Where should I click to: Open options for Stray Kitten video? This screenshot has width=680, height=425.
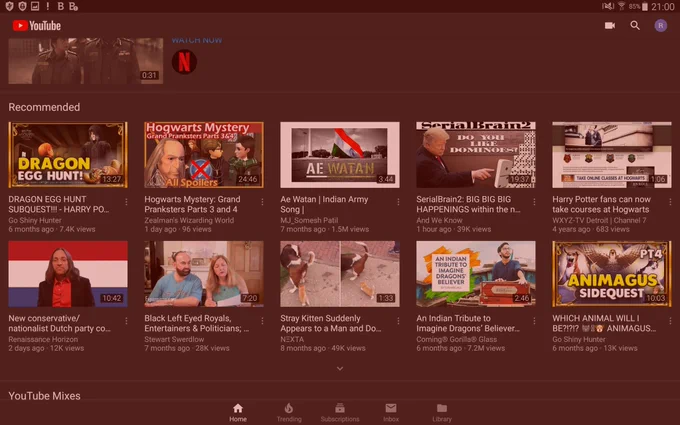tap(398, 321)
